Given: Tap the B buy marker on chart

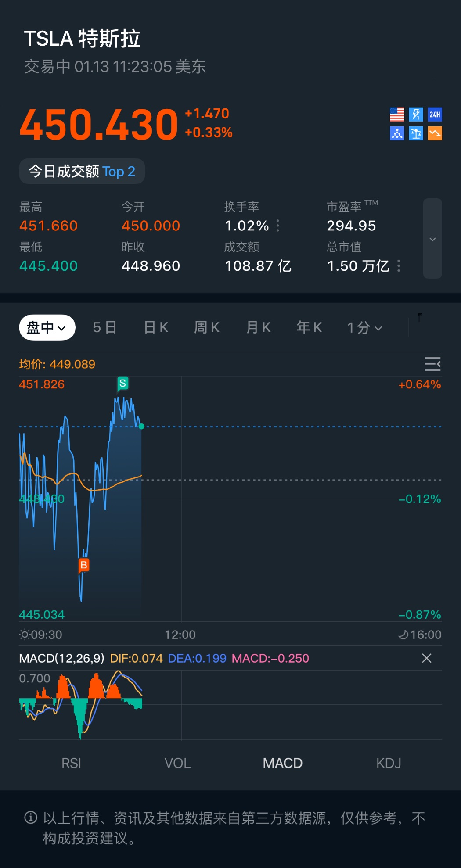Looking at the screenshot, I should tap(83, 565).
